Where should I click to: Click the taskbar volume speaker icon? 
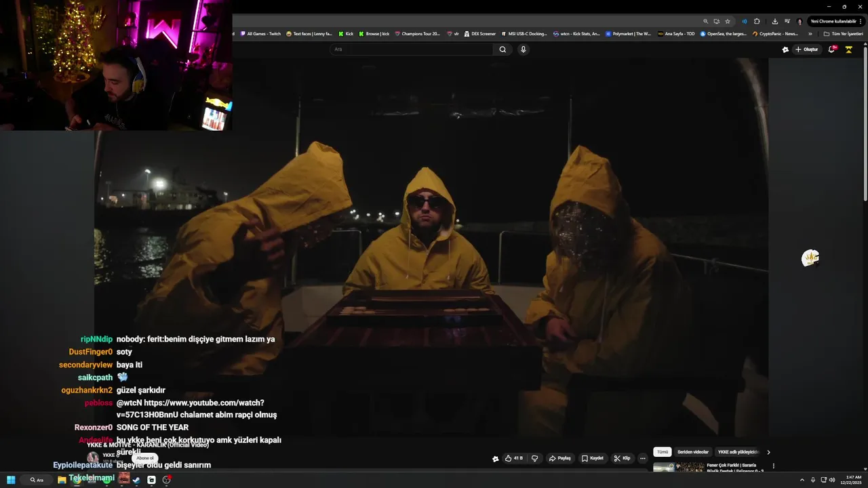(x=832, y=480)
